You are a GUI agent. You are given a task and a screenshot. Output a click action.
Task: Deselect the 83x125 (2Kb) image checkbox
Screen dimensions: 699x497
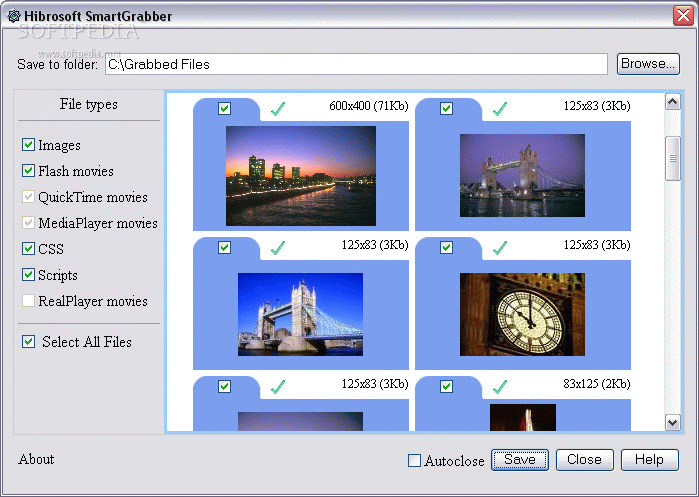pyautogui.click(x=446, y=386)
